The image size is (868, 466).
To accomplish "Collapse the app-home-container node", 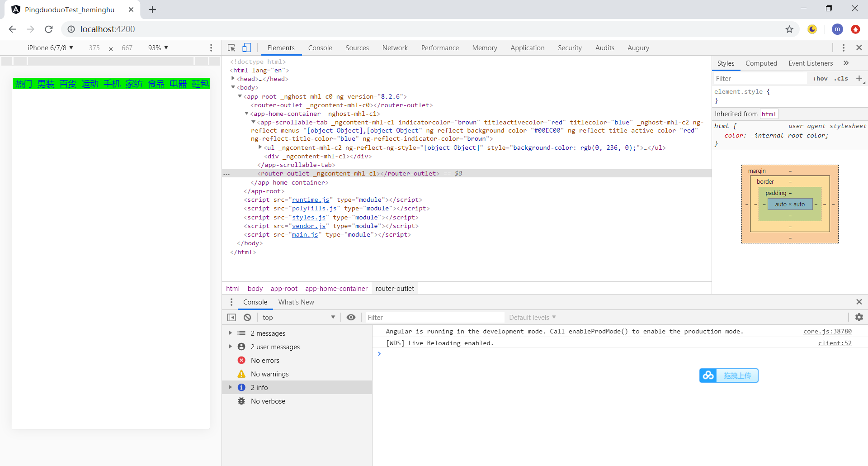I will [x=247, y=114].
